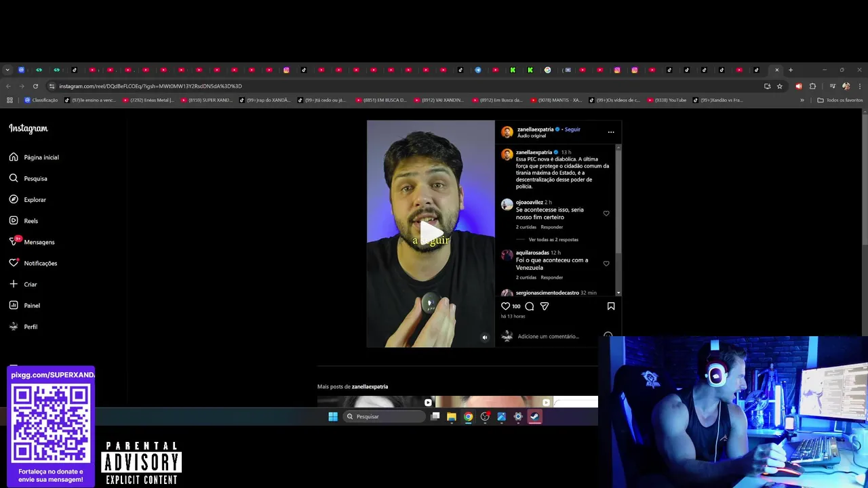Reply to aquilarosadas's comment via Responder
This screenshot has width=868, height=488.
(552, 278)
